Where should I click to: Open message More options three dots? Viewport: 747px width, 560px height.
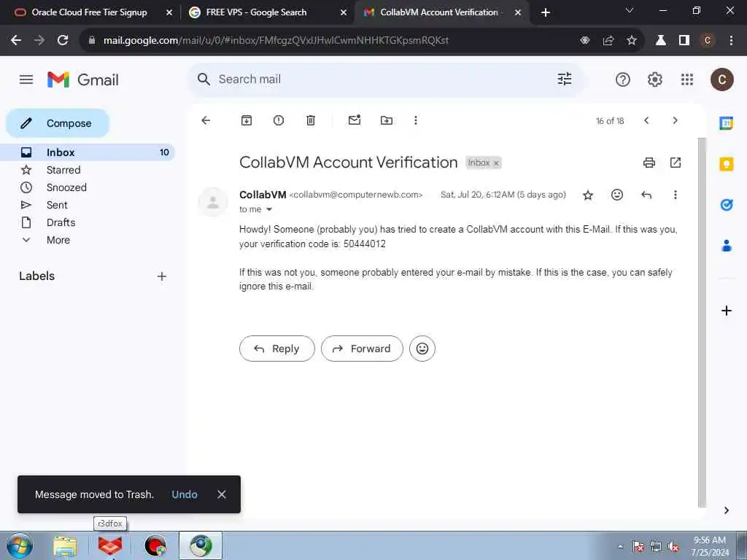[x=675, y=195]
